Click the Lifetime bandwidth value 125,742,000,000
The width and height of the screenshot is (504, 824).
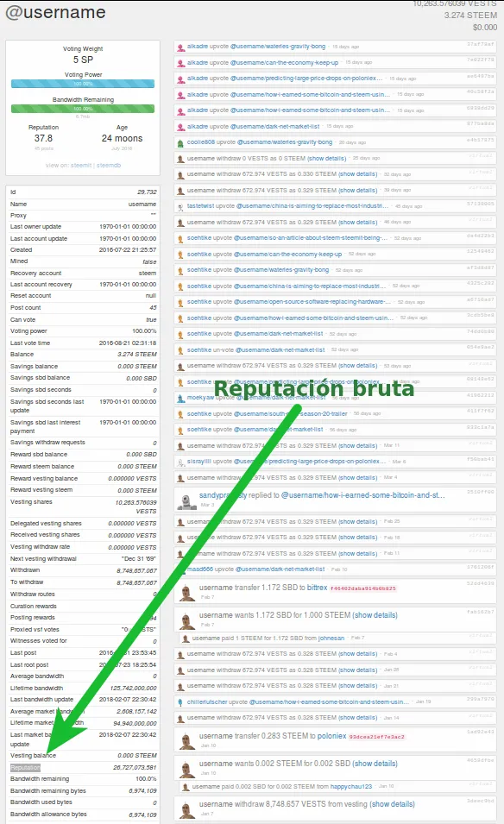point(134,688)
